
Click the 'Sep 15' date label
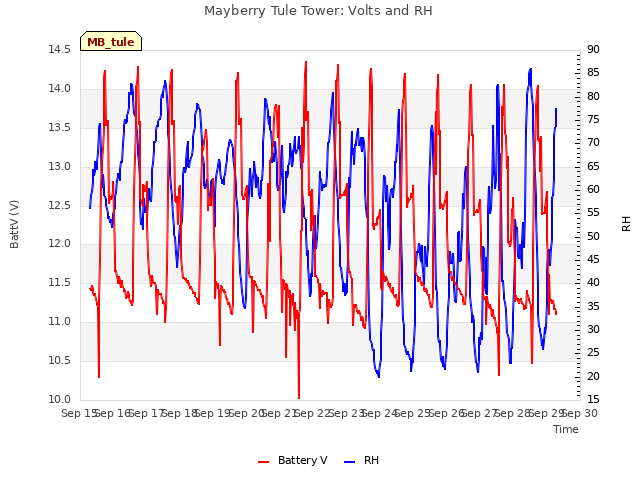pyautogui.click(x=79, y=413)
